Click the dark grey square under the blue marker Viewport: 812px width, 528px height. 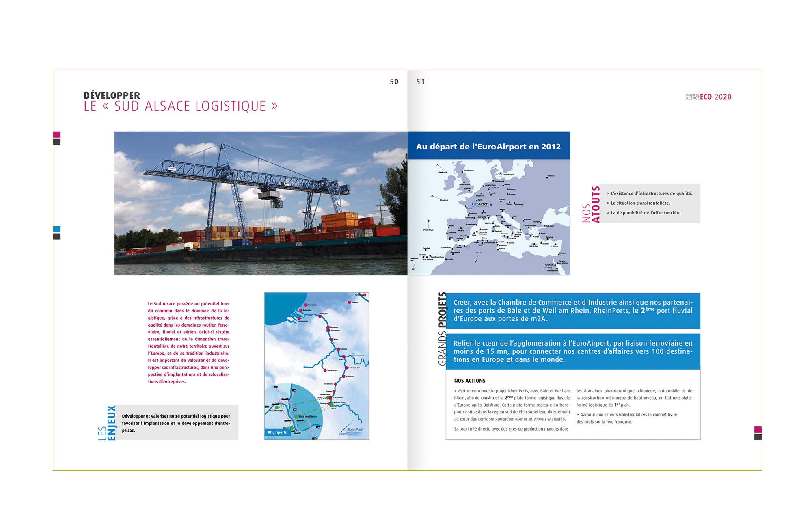point(57,236)
